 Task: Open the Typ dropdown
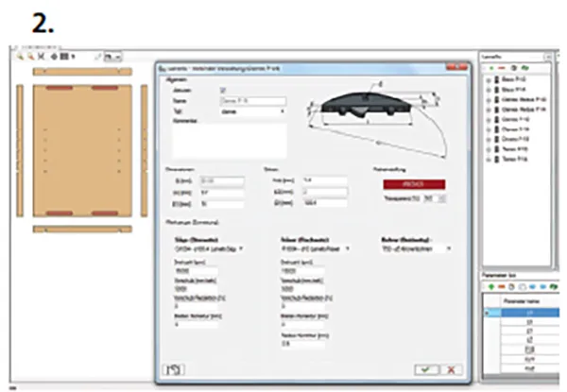283,111
